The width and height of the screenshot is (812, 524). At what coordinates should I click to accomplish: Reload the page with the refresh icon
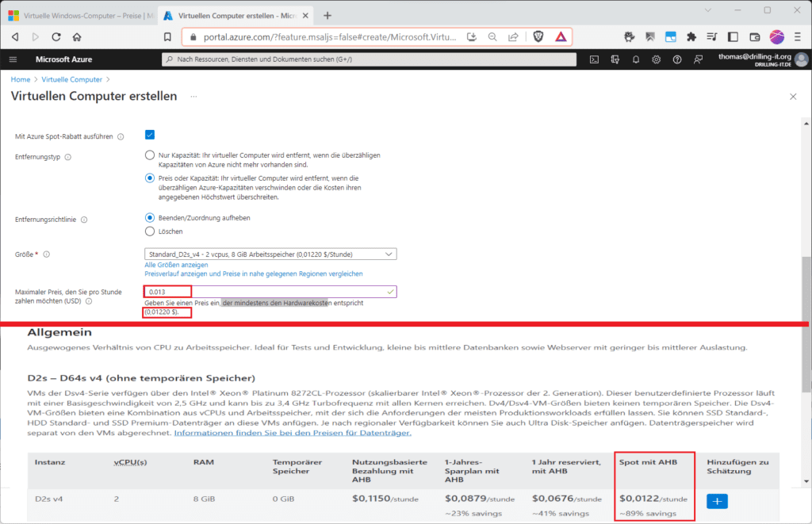(x=56, y=36)
